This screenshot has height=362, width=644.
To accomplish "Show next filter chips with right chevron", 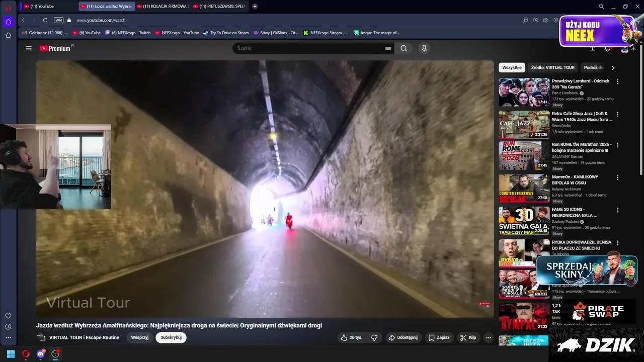I will point(613,68).
